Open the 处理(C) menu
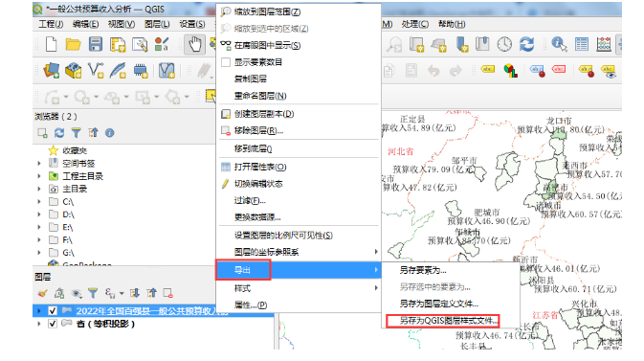Screen dimensions: 644x361 click(x=415, y=24)
